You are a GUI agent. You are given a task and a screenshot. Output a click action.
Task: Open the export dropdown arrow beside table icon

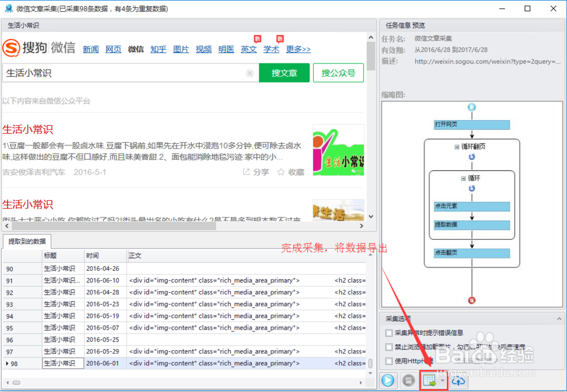pyautogui.click(x=443, y=380)
